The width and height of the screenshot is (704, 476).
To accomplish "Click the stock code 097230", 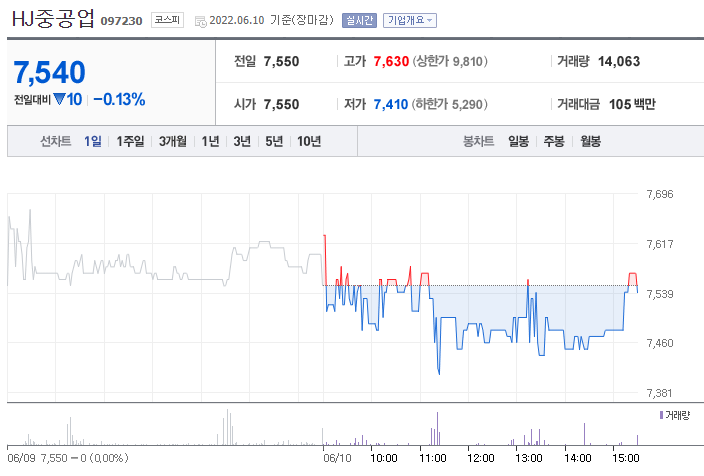I will [121, 21].
